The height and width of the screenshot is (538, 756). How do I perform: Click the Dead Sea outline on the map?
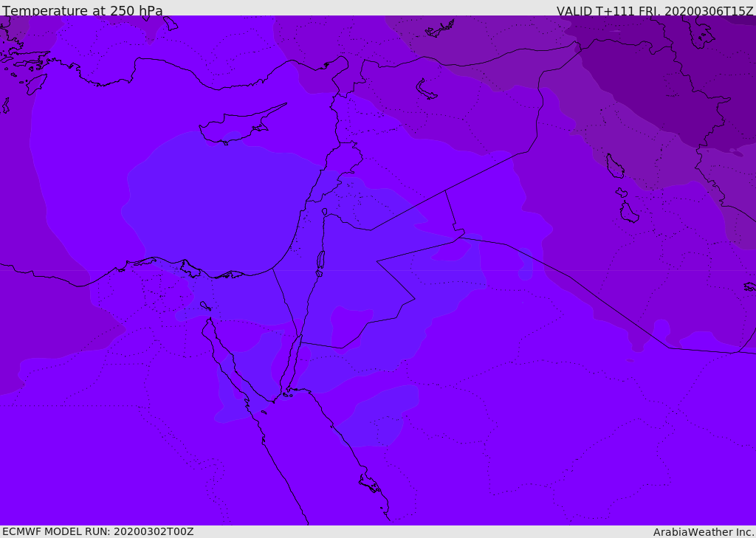(320, 263)
